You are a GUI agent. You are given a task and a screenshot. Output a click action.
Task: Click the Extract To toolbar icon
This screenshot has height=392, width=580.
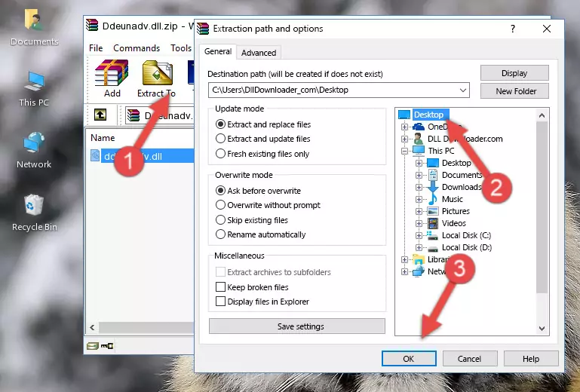pos(157,78)
